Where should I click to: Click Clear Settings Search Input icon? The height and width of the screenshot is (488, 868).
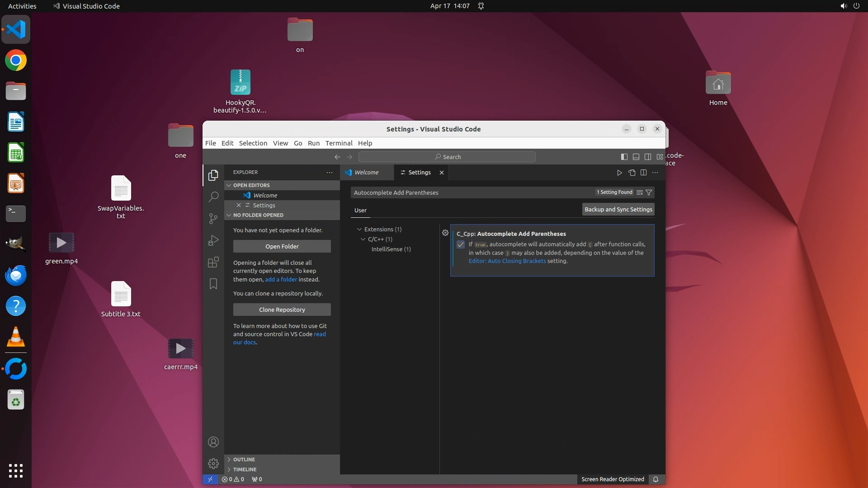pyautogui.click(x=640, y=192)
